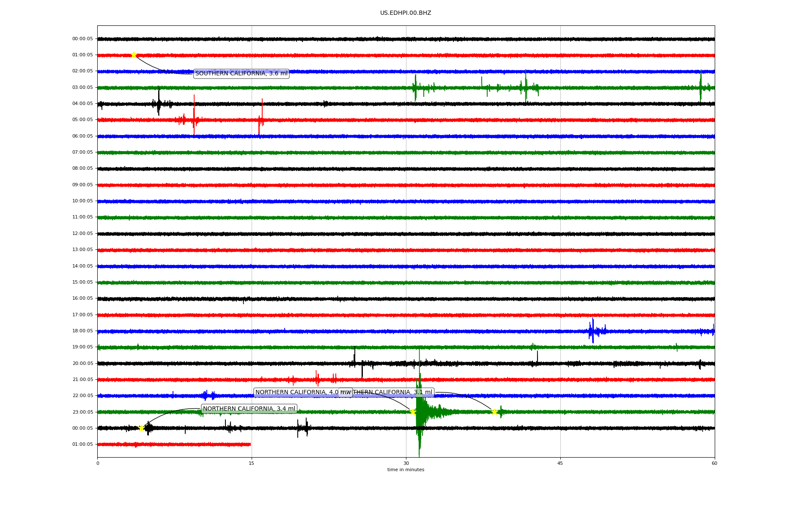Click the 18:00:05 time label on the left axis
Viewport: 812px width, 508px height.
82,331
